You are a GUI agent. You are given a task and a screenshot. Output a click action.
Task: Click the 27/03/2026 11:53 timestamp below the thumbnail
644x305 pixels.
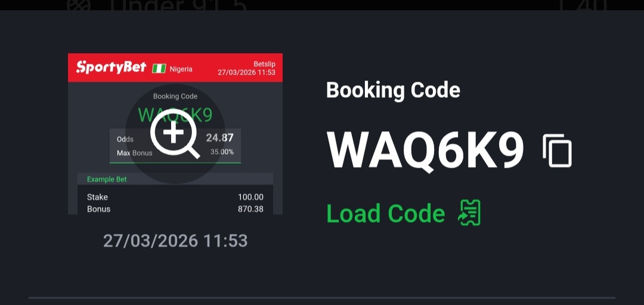pos(175,241)
